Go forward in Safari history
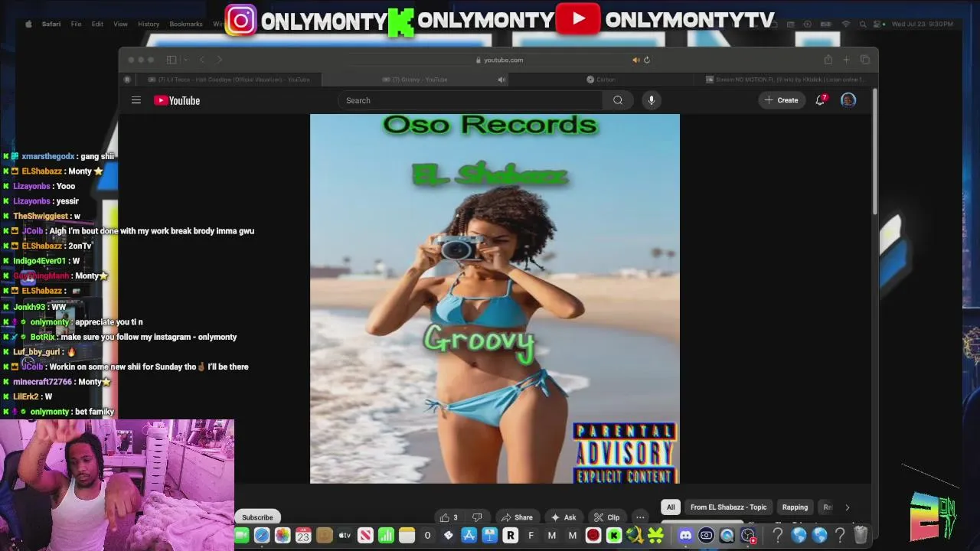 tap(220, 60)
